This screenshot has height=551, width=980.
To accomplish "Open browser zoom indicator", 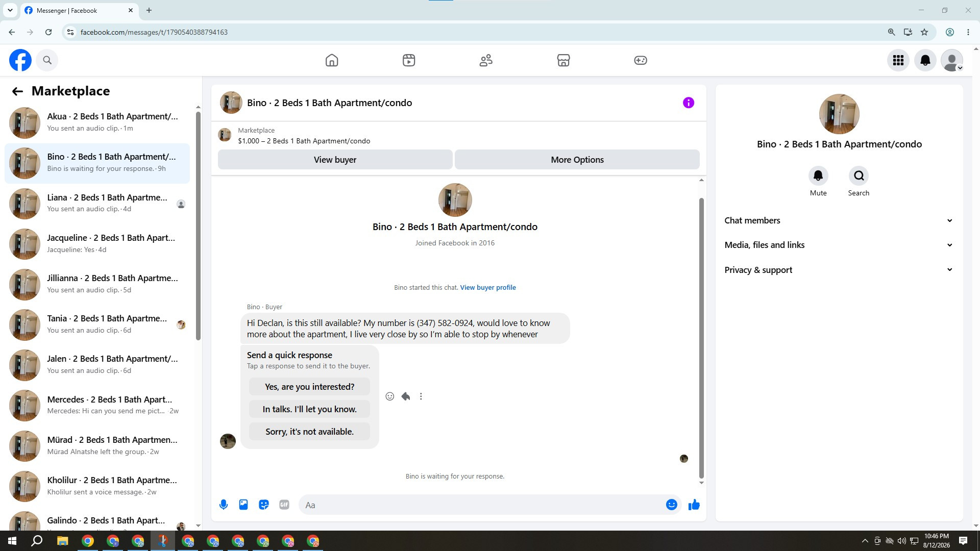I will 892,32.
